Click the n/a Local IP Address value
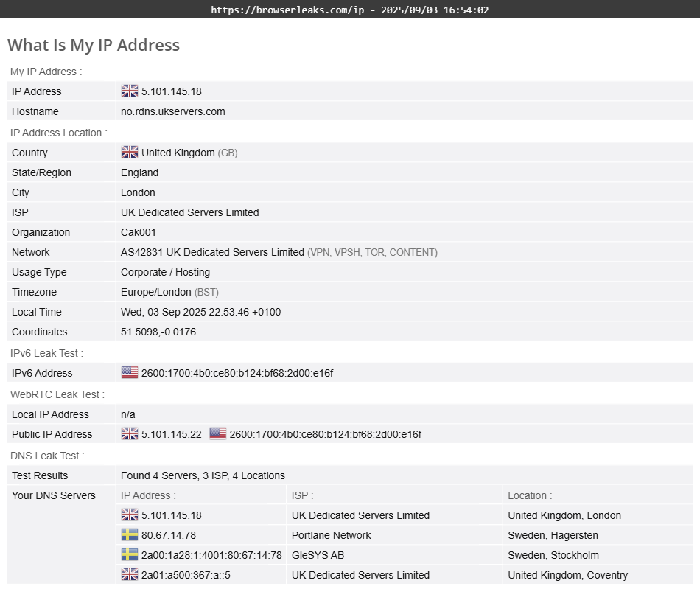This screenshot has width=700, height=589. (127, 414)
